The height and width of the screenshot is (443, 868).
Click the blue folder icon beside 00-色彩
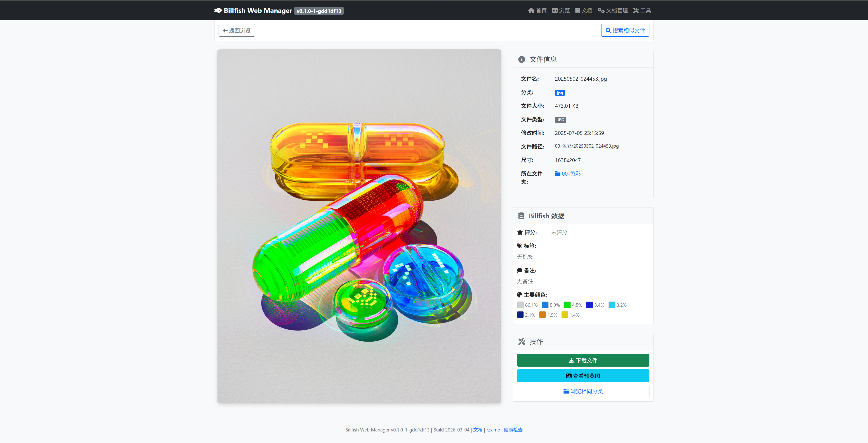[558, 174]
